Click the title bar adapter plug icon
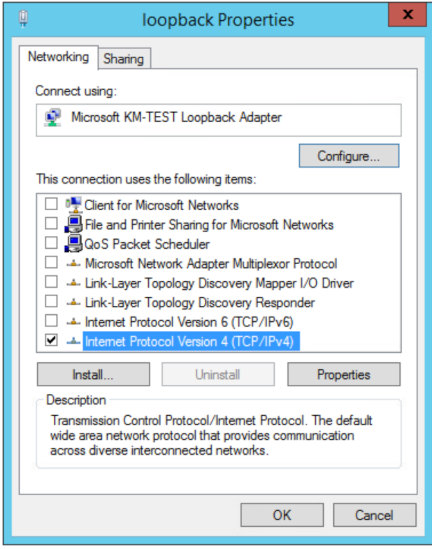 coord(23,19)
